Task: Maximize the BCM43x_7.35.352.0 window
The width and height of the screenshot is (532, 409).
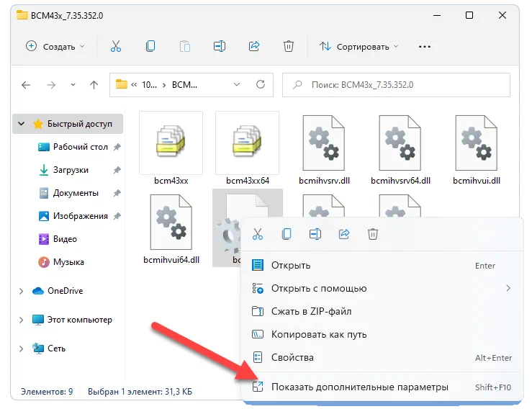Action: click(469, 15)
